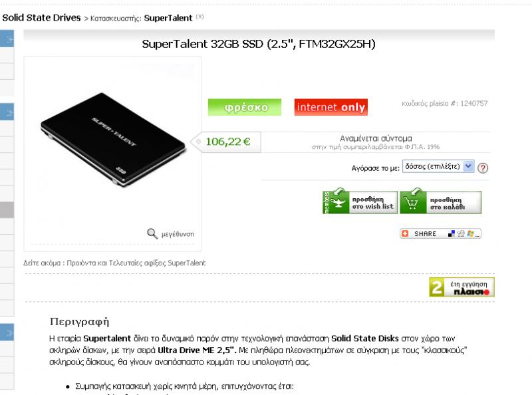
Task: Open the question mark help icon
Action: (x=483, y=168)
